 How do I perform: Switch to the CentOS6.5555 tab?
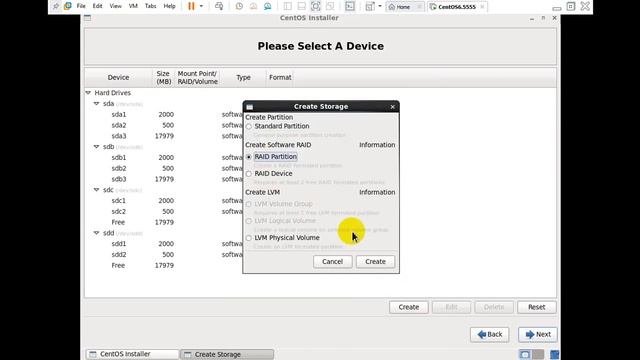click(457, 7)
